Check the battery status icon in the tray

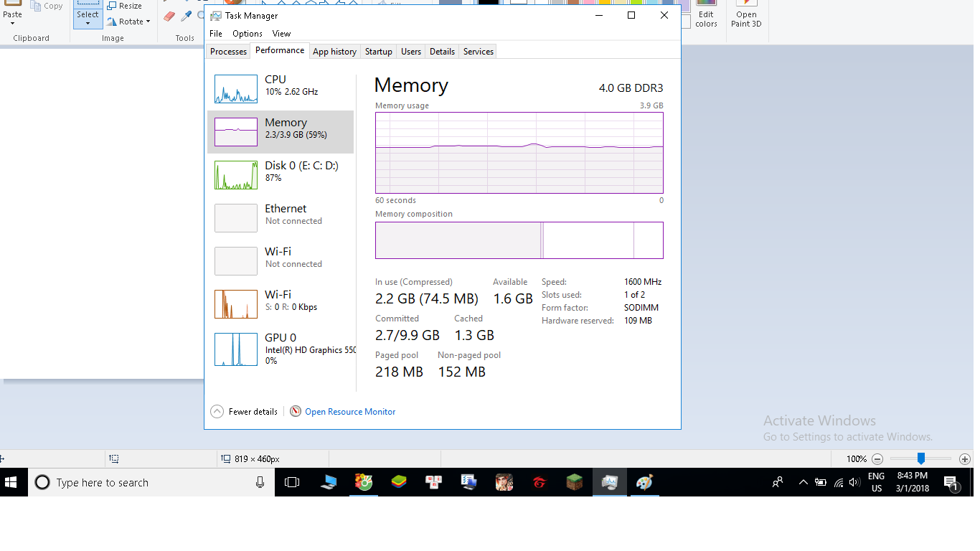(x=821, y=482)
